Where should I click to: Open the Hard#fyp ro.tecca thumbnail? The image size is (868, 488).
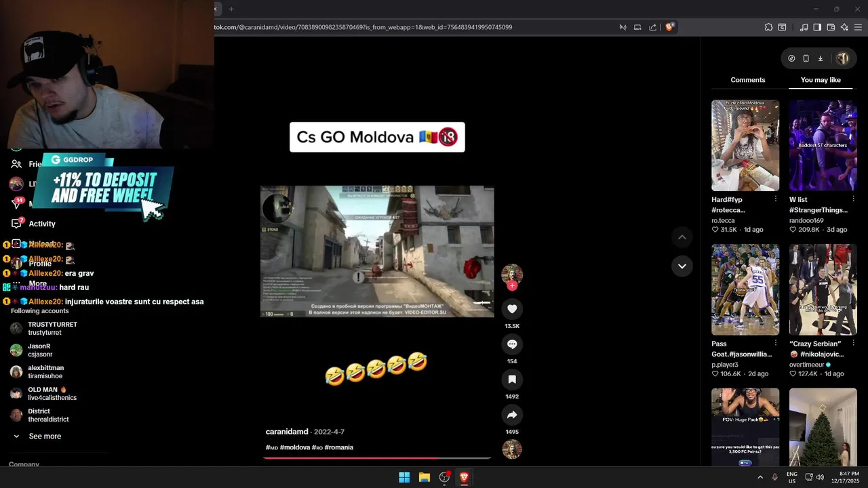[745, 146]
